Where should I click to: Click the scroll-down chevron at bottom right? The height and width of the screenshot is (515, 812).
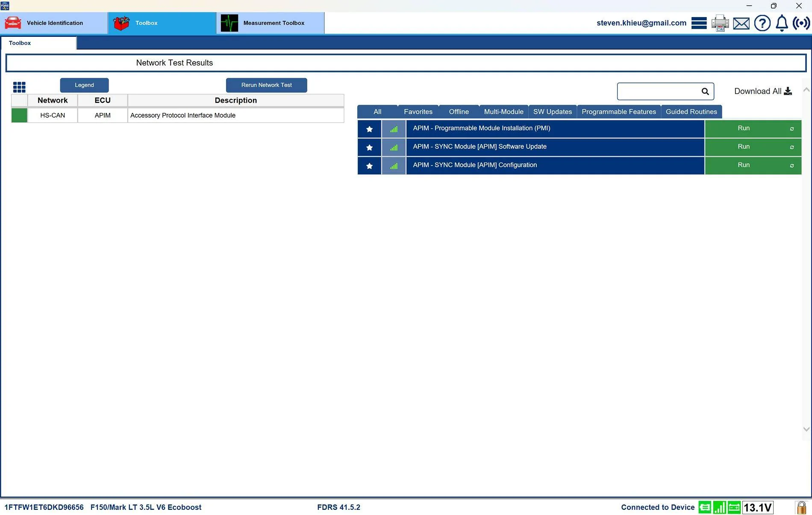point(807,429)
